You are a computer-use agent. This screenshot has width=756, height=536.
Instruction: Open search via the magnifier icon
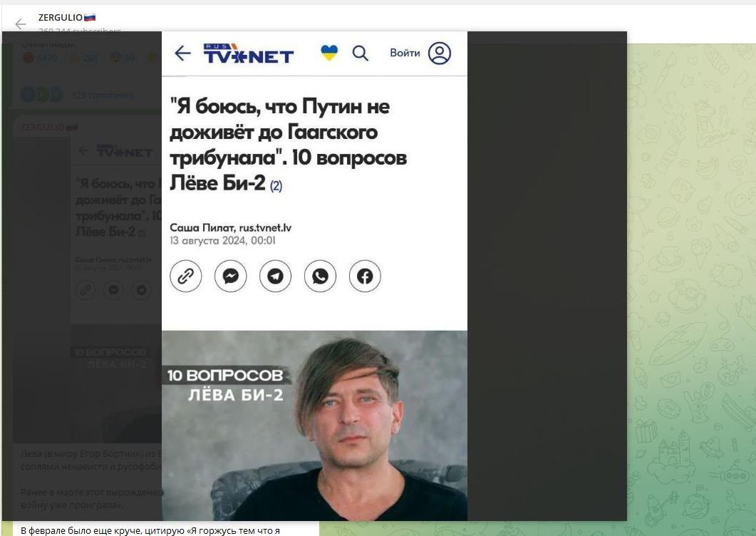coord(360,53)
